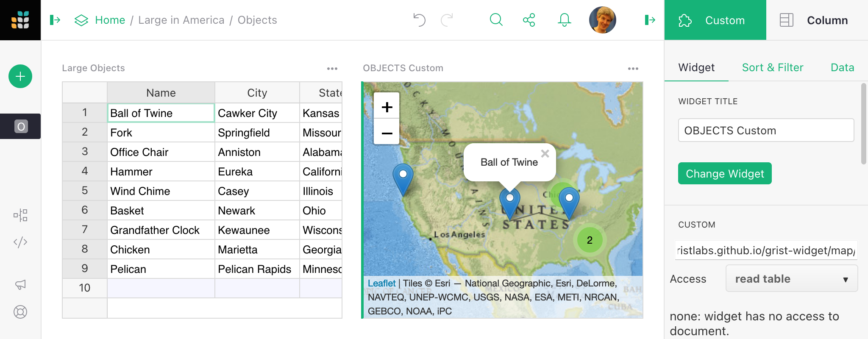Open the notifications bell
Viewport: 868px width, 339px height.
point(564,20)
